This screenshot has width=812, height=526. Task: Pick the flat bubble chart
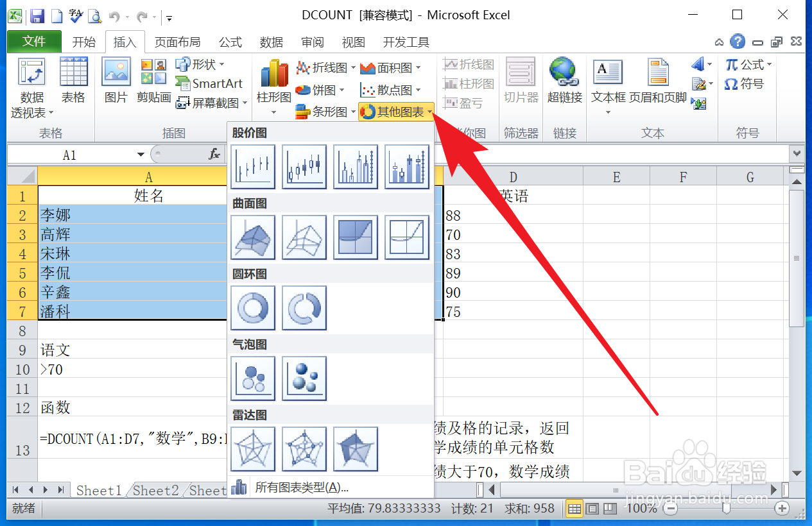click(x=253, y=378)
